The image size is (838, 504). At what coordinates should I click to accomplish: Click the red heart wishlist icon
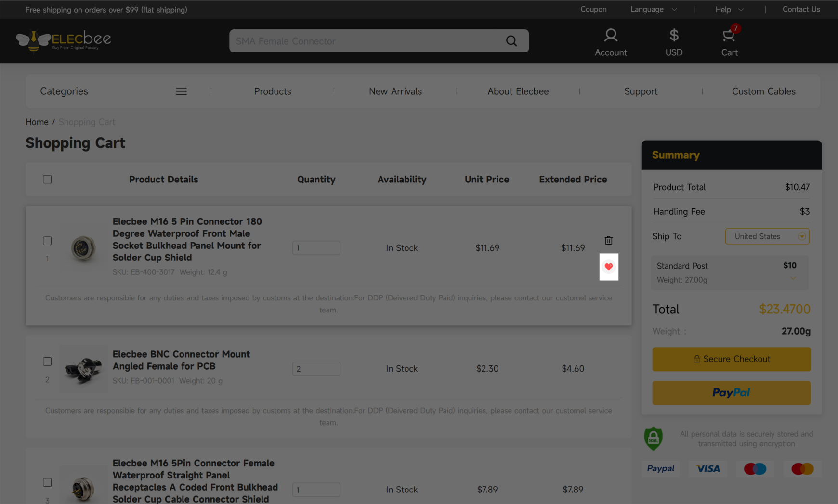pos(609,267)
